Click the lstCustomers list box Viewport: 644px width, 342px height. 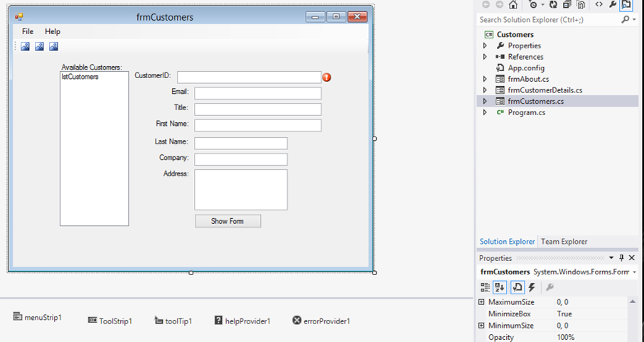click(x=94, y=149)
